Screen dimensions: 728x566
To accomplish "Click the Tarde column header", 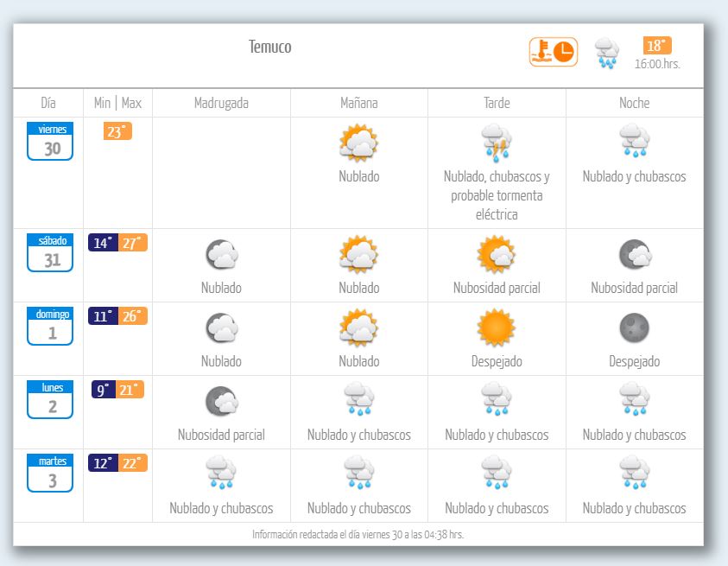I will (497, 103).
